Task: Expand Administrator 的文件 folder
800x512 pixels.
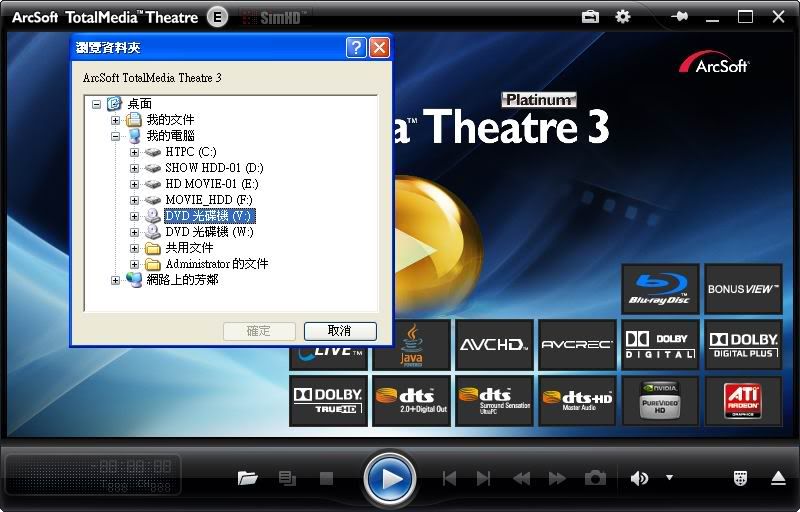Action: coord(134,264)
